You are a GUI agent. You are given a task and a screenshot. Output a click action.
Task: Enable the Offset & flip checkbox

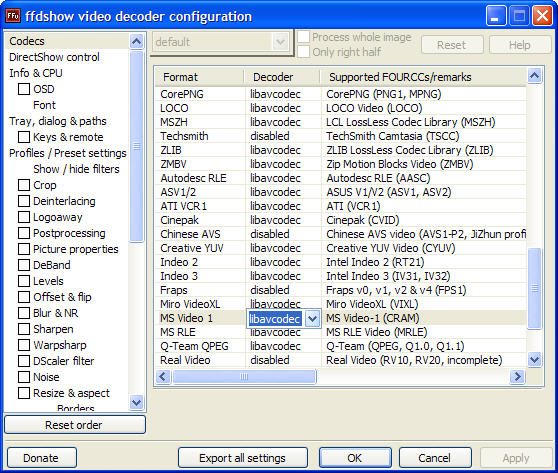click(24, 297)
